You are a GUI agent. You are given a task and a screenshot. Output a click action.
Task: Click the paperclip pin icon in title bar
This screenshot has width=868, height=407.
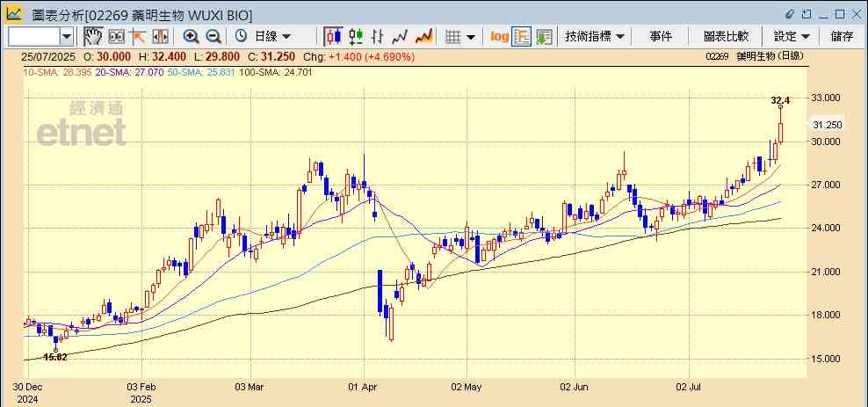[791, 14]
